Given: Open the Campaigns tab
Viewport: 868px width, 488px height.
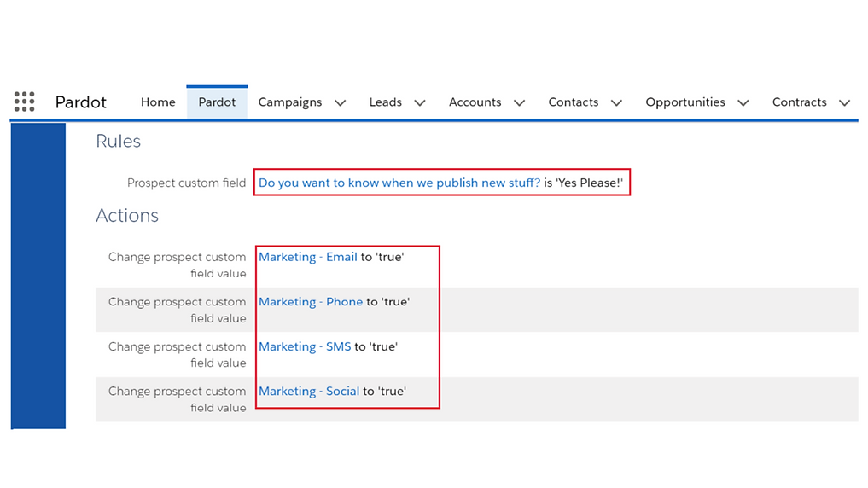Looking at the screenshot, I should (x=290, y=102).
